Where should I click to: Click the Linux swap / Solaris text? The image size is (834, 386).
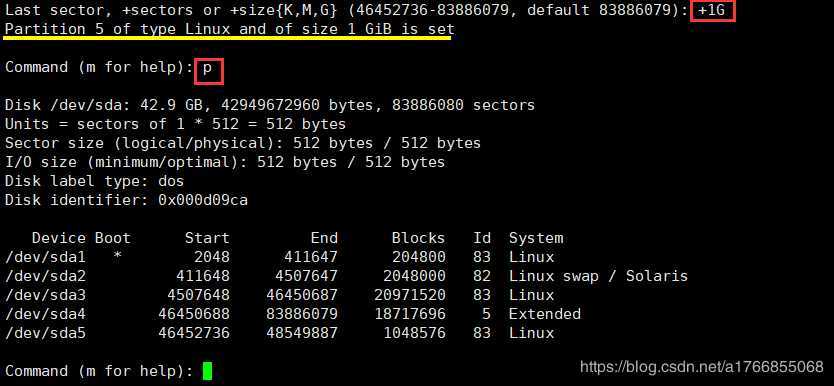pyautogui.click(x=598, y=276)
